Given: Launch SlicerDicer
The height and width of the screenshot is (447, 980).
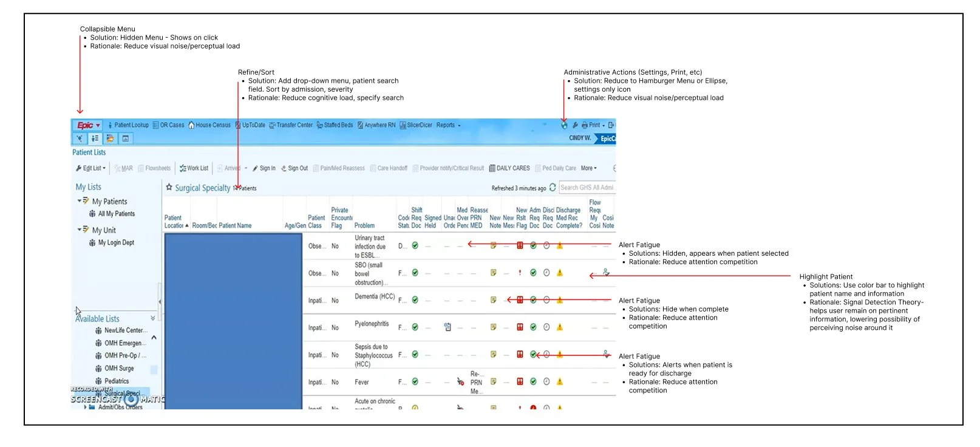Looking at the screenshot, I should coord(416,125).
